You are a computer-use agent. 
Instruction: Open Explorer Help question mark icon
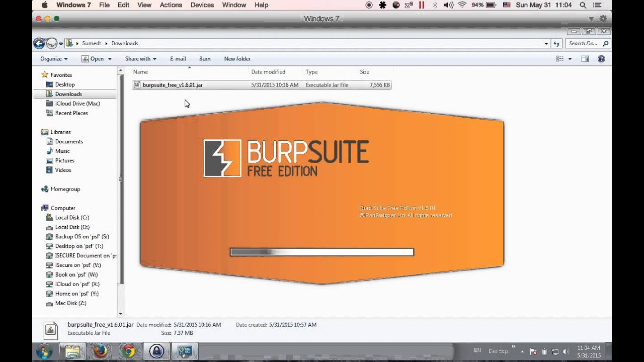coord(601,59)
